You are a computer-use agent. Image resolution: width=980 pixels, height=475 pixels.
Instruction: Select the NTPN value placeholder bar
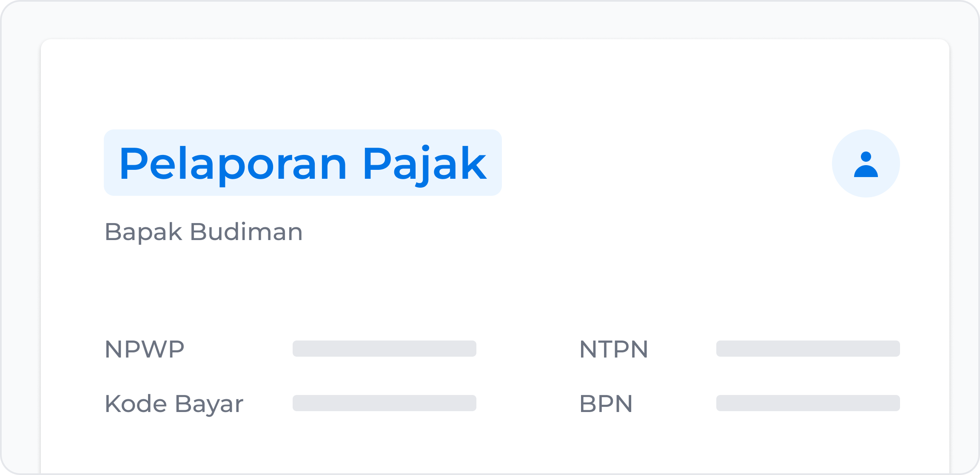808,349
